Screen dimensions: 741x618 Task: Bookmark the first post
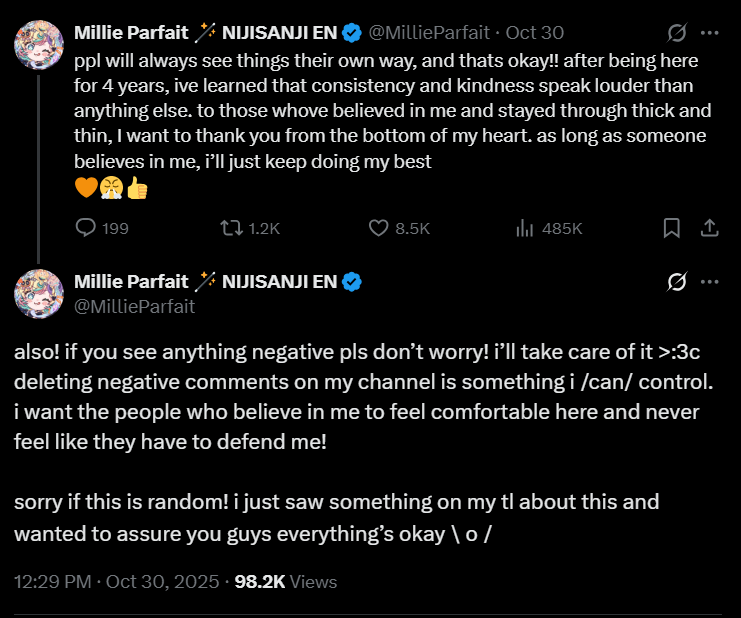(673, 228)
